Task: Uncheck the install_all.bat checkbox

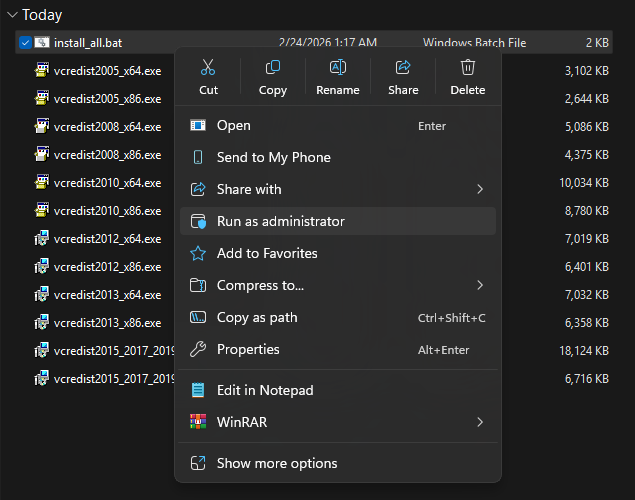Action: point(25,43)
